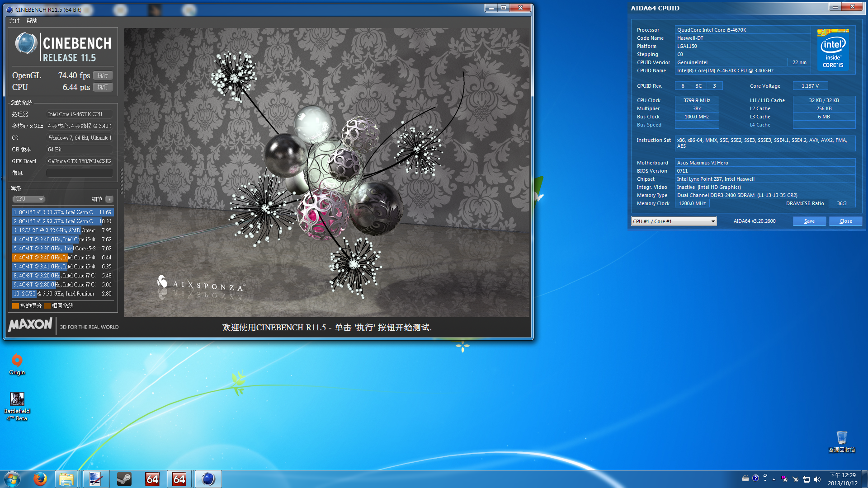Open the volume control tray icon
This screenshot has height=488, width=868.
(817, 479)
